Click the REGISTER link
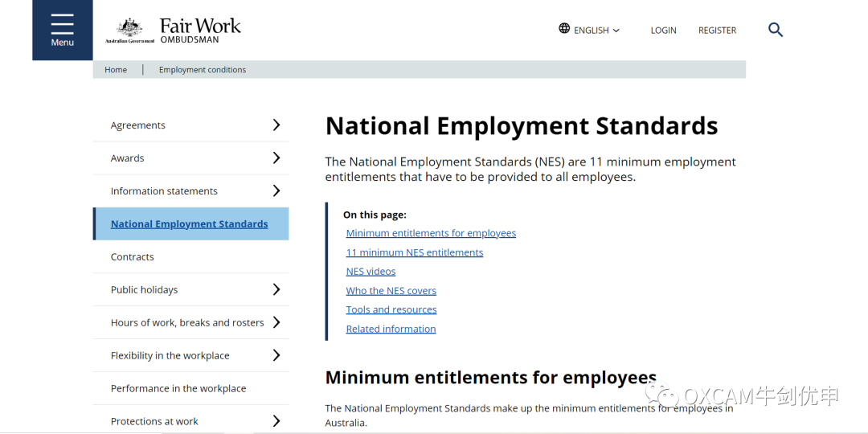The height and width of the screenshot is (434, 868). (x=717, y=31)
